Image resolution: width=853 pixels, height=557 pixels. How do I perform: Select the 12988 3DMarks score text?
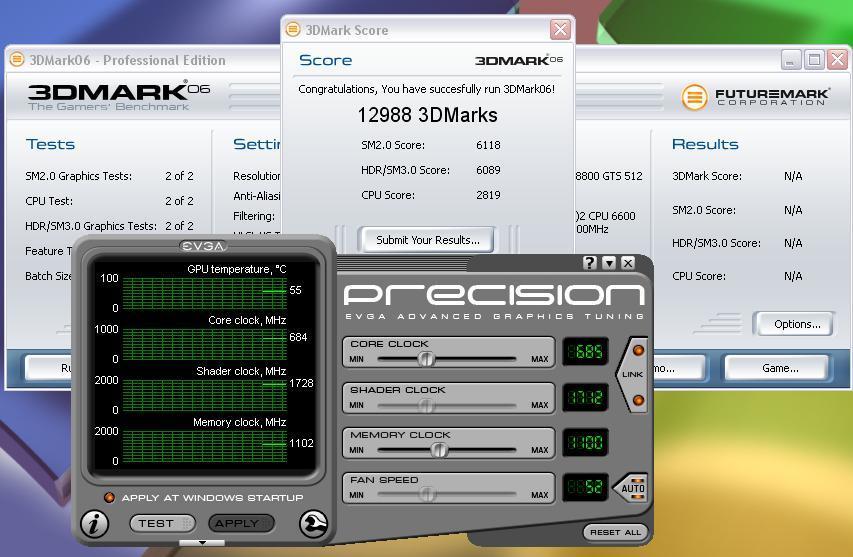[427, 115]
